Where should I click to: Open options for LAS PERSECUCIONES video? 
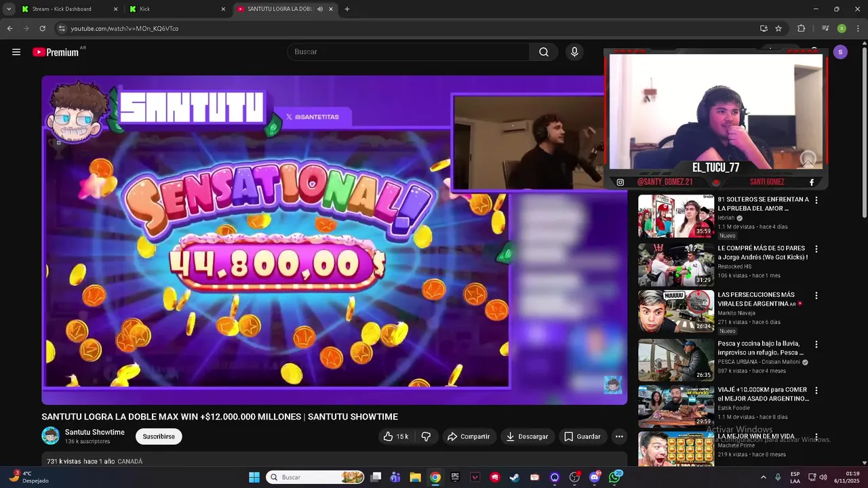click(x=816, y=296)
